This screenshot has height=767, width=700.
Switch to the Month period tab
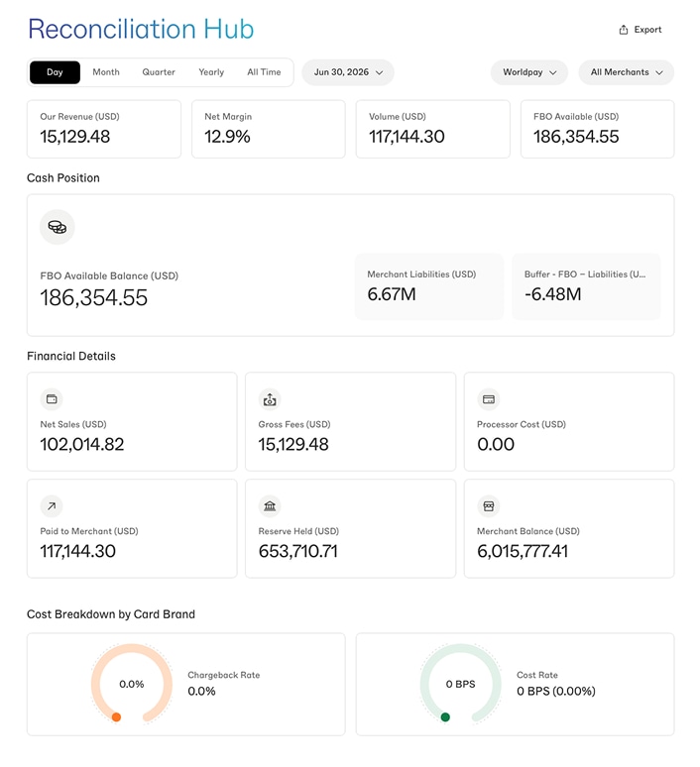(106, 72)
